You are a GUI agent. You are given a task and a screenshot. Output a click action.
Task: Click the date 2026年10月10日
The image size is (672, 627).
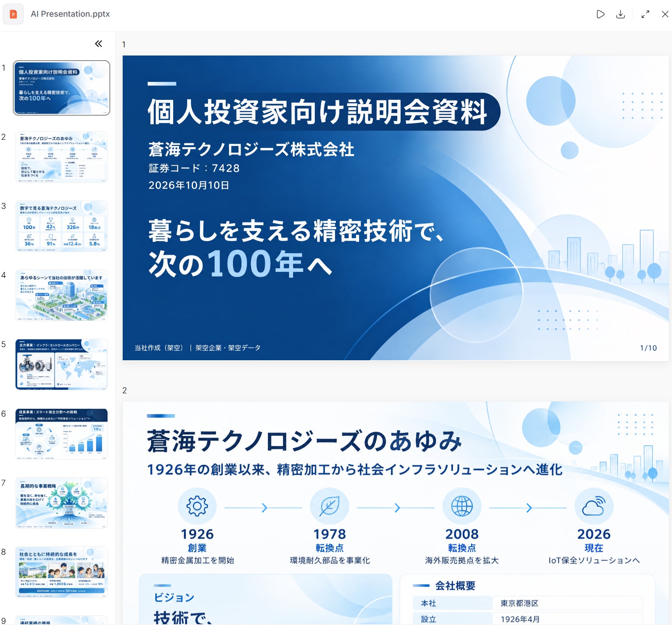pyautogui.click(x=189, y=185)
